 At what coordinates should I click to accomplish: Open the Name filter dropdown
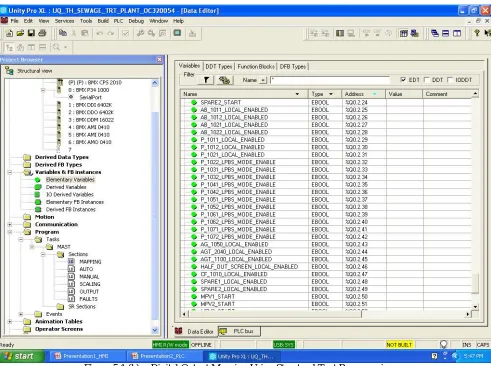(263, 80)
